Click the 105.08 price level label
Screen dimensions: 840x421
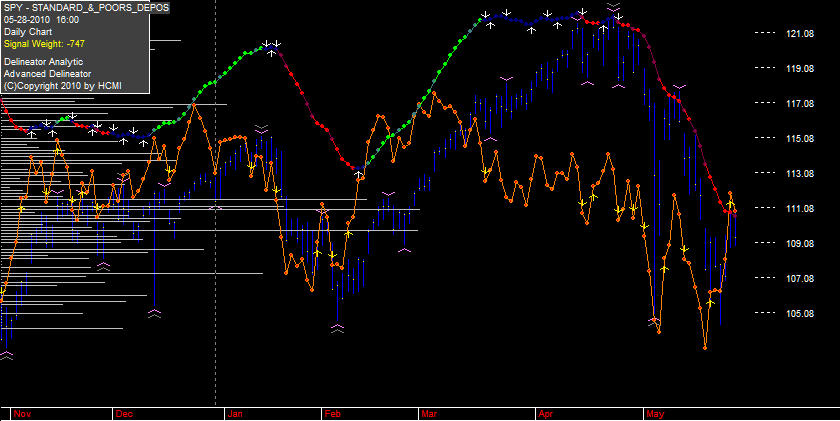[800, 313]
